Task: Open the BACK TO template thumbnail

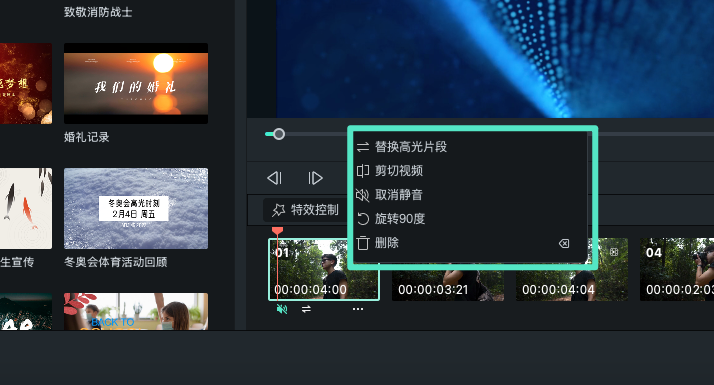Action: pos(136,311)
